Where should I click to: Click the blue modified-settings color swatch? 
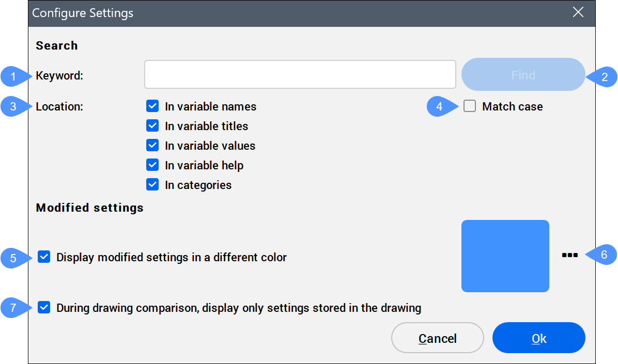[505, 256]
